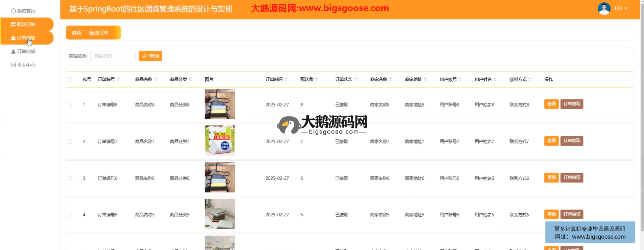Sort by 订单编号 column arrows

pyautogui.click(x=118, y=79)
